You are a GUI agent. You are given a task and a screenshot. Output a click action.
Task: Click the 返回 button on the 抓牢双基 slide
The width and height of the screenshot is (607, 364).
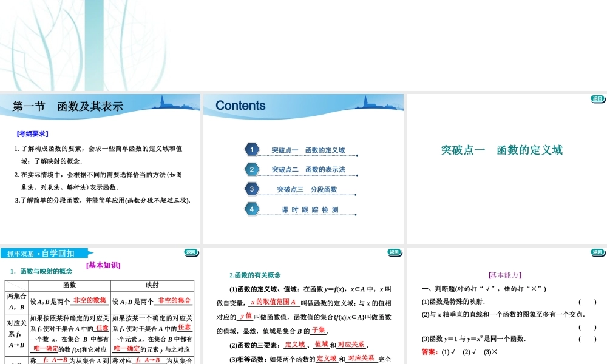coord(190,252)
